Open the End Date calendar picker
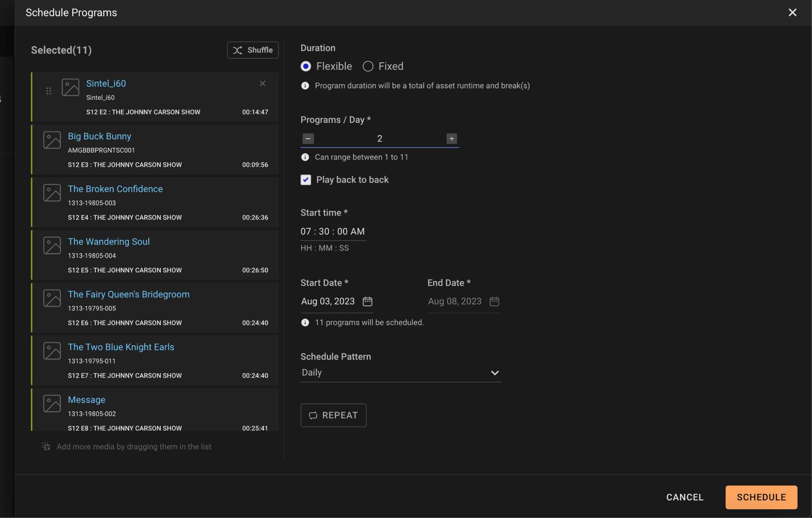Screen dimensions: 812x518 tap(494, 302)
